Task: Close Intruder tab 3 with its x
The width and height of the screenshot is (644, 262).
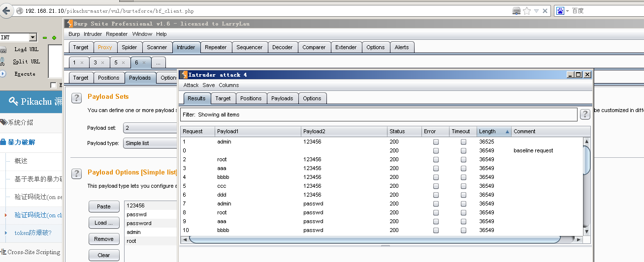Action: [102, 63]
